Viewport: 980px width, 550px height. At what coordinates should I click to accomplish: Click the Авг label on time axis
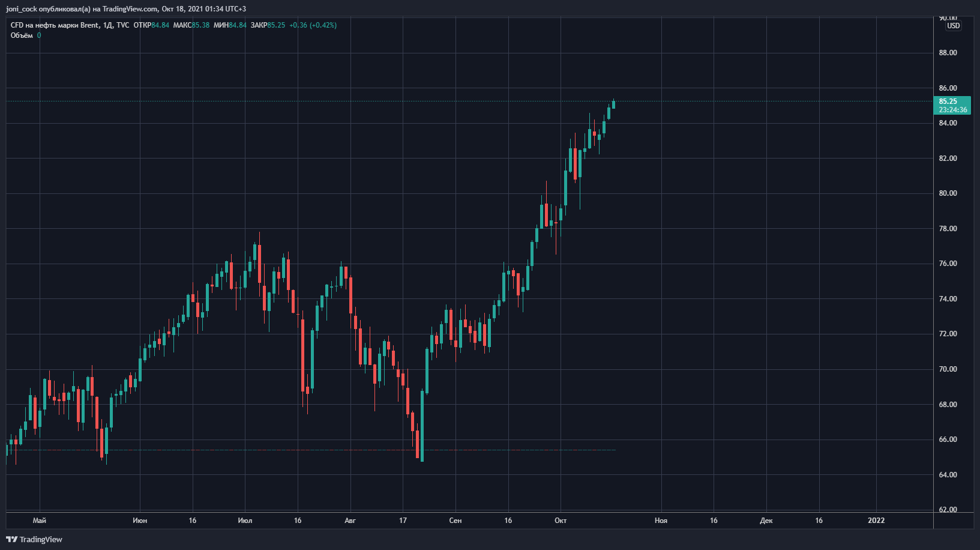click(x=350, y=521)
